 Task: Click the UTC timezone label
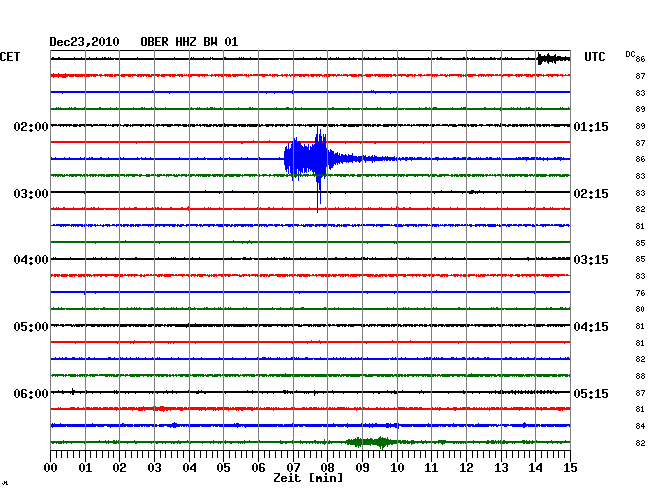[x=594, y=57]
